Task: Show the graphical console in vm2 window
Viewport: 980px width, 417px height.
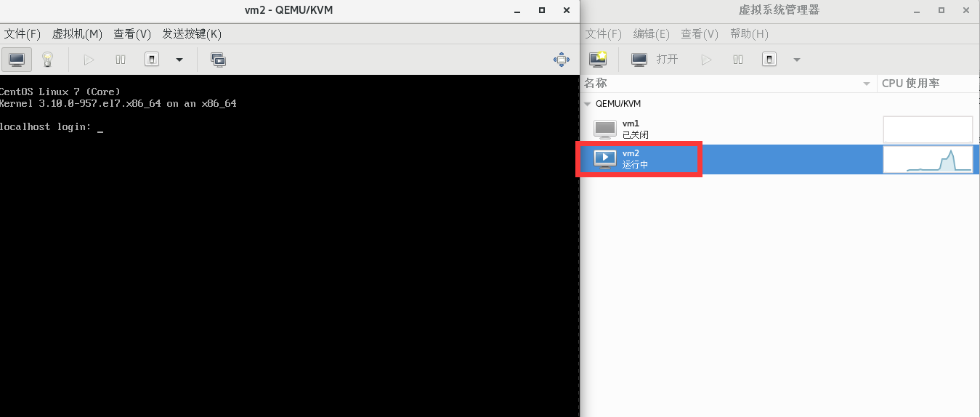Action: tap(16, 60)
